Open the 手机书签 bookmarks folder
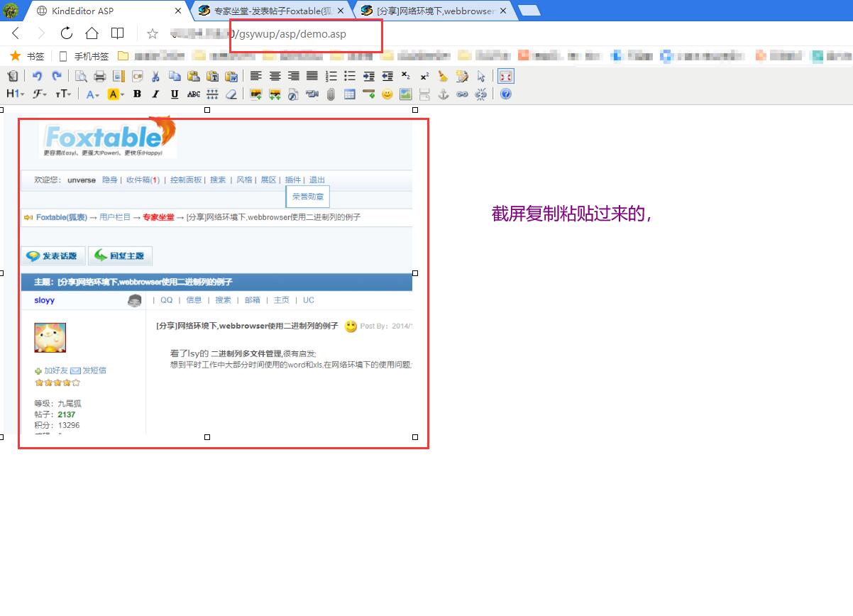 (x=84, y=56)
